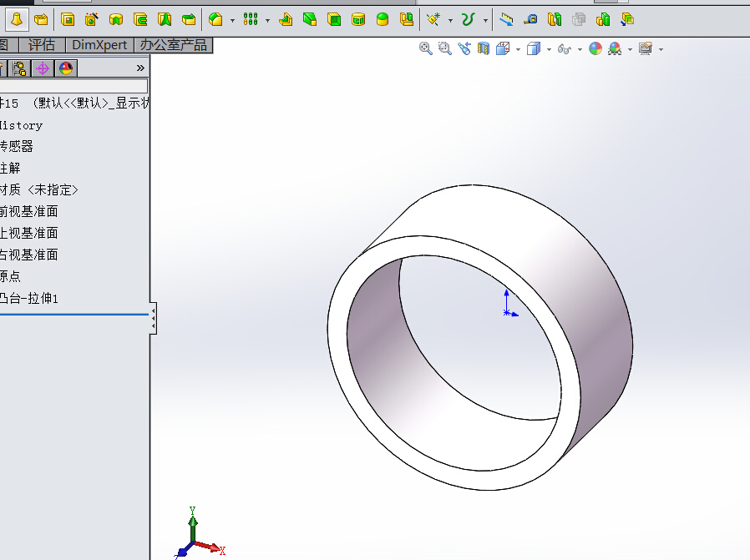Expand panel tabs with the » chevron

tap(140, 68)
